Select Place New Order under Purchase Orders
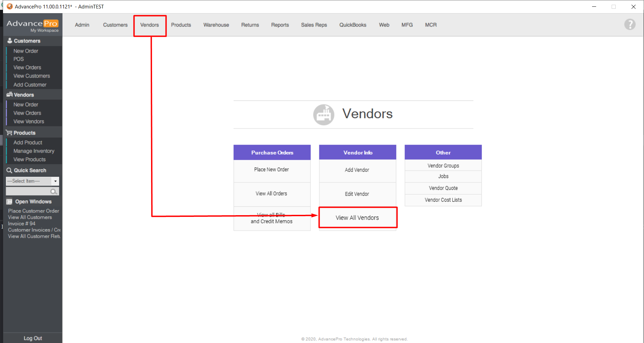 pyautogui.click(x=271, y=170)
